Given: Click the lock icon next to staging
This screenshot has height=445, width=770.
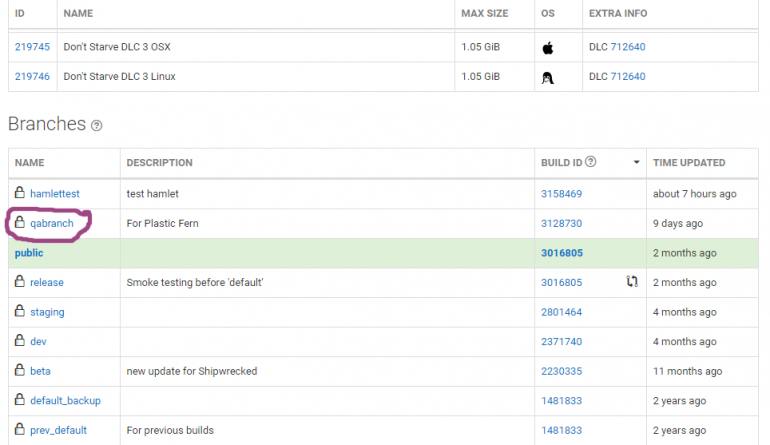Looking at the screenshot, I should tap(20, 311).
